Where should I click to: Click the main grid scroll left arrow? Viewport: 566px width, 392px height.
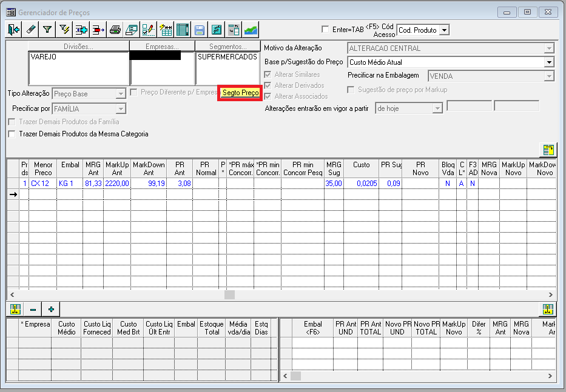(x=12, y=294)
